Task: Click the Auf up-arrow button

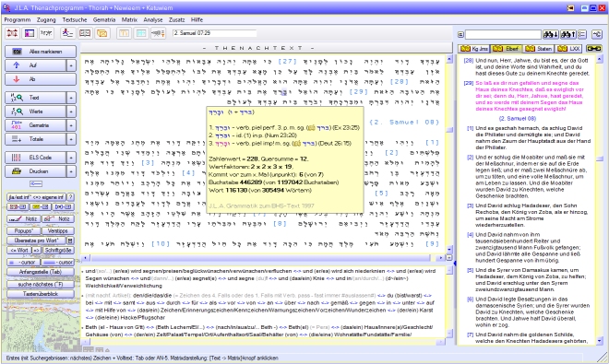Action: click(35, 65)
